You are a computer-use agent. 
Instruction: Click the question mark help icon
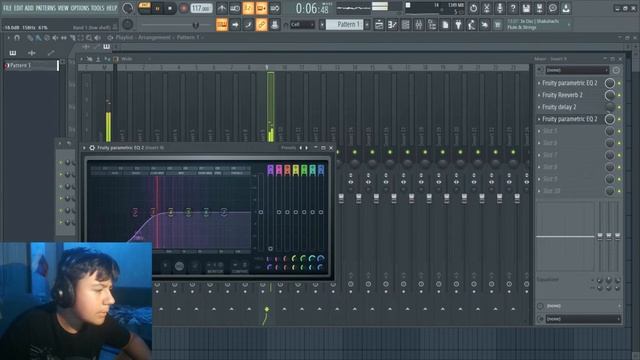(513, 8)
